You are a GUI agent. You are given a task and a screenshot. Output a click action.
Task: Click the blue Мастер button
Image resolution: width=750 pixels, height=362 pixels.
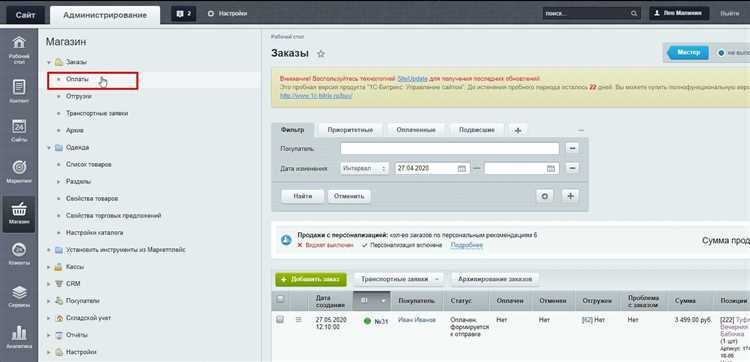click(x=687, y=53)
